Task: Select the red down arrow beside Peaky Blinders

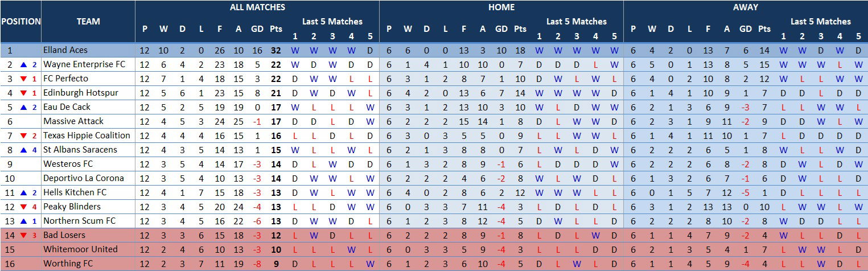Action: point(23,207)
